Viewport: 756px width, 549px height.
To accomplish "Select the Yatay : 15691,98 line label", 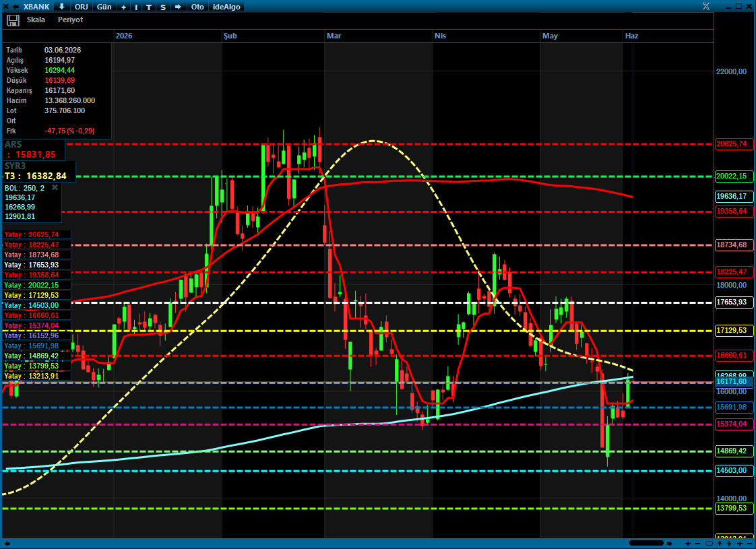I will click(37, 346).
